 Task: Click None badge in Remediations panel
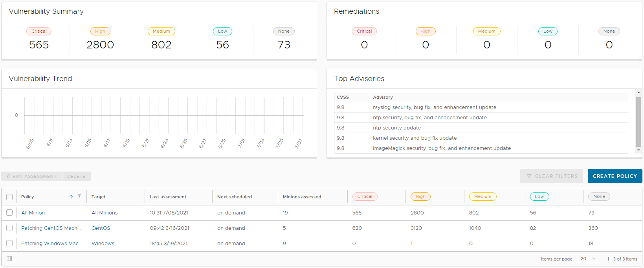point(609,31)
